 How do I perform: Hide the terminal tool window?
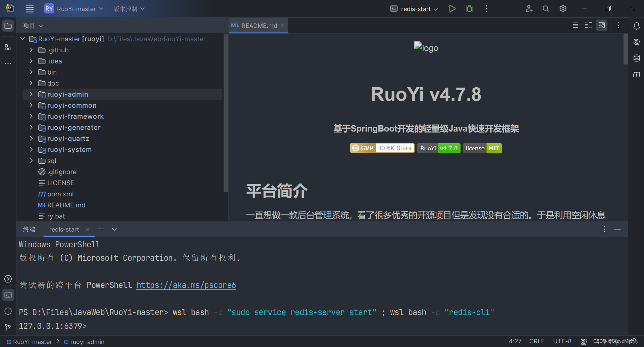[x=618, y=229]
